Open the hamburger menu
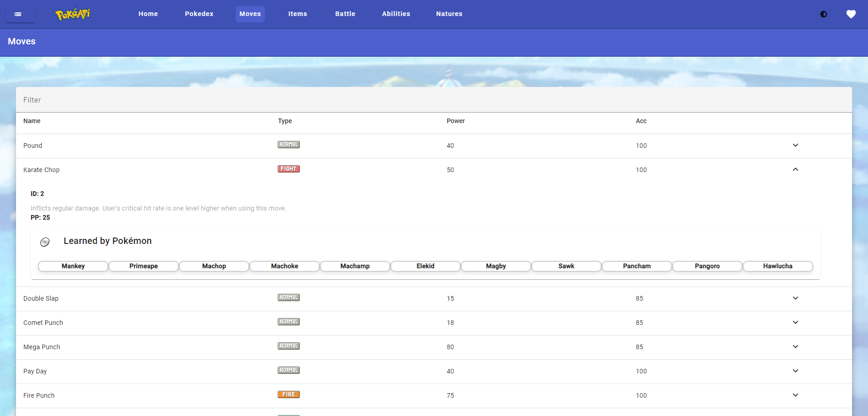The width and height of the screenshot is (868, 416). (x=20, y=14)
